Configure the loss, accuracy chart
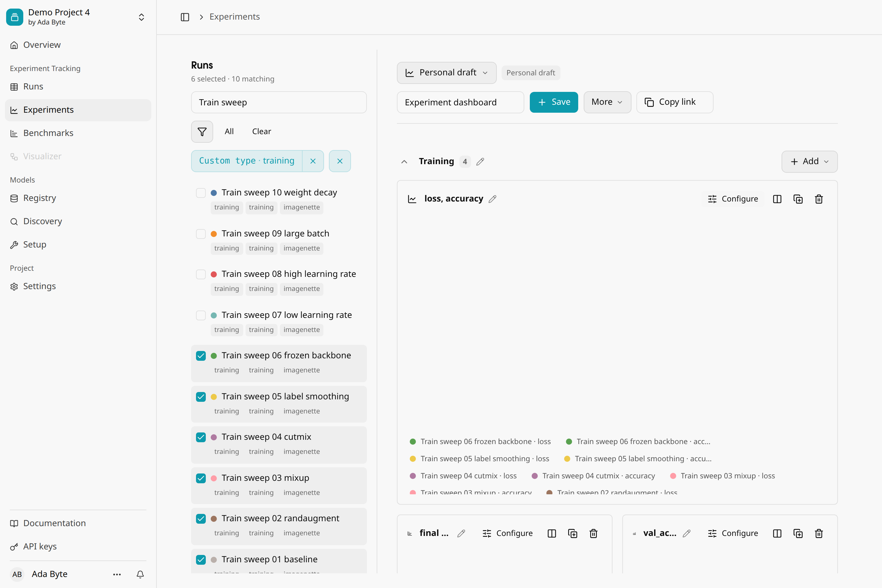The image size is (882, 588). click(733, 199)
